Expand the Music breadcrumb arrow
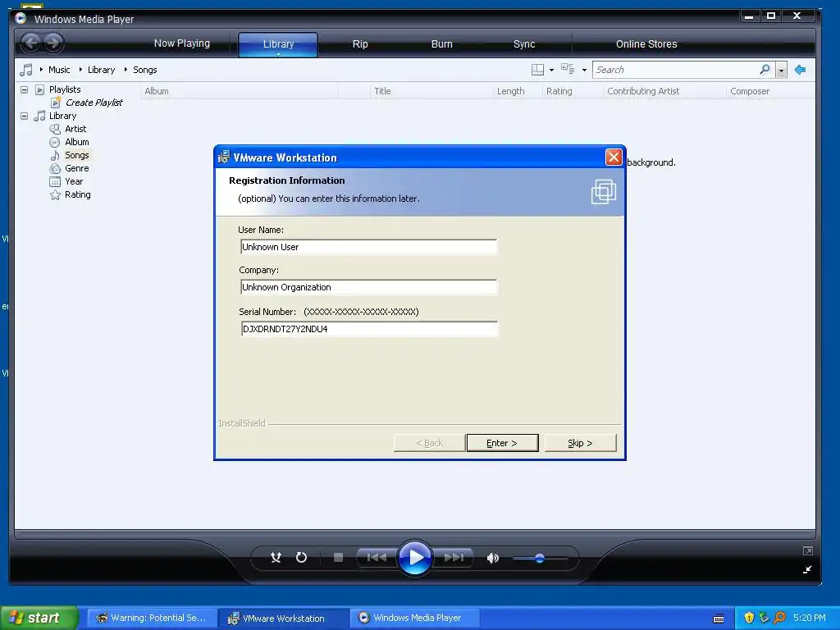The width and height of the screenshot is (840, 630). [x=41, y=70]
